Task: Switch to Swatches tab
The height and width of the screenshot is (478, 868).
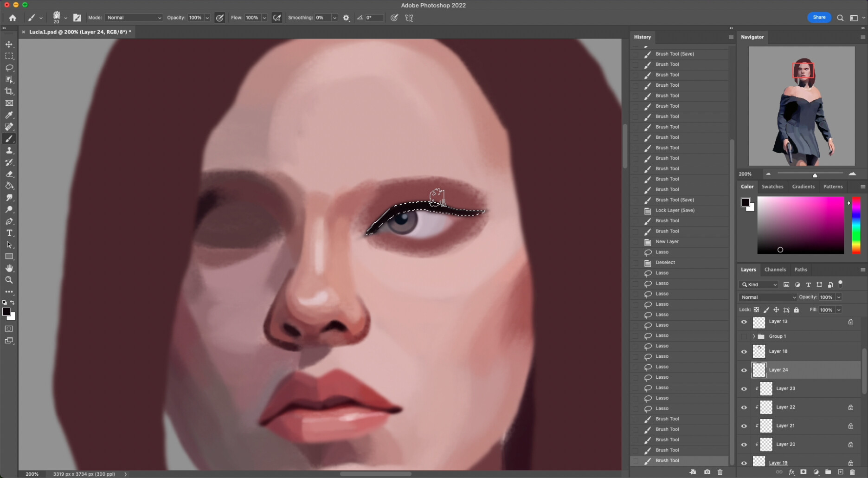Action: 772,187
